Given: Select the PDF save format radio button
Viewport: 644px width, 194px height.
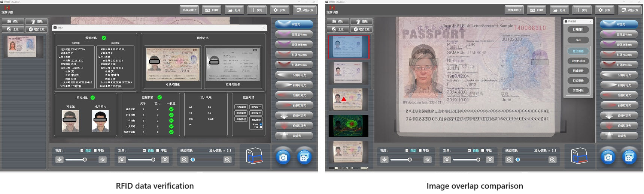Looking at the screenshot, I should (x=261, y=127).
